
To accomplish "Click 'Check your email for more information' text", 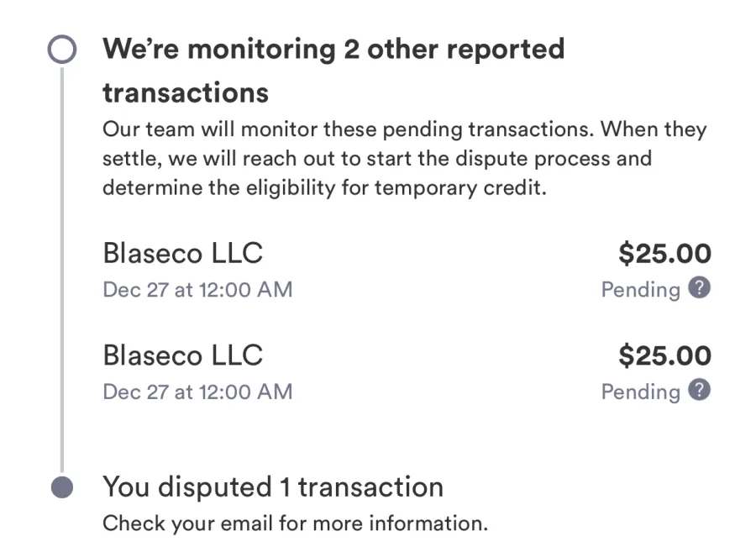I will pyautogui.click(x=296, y=524).
